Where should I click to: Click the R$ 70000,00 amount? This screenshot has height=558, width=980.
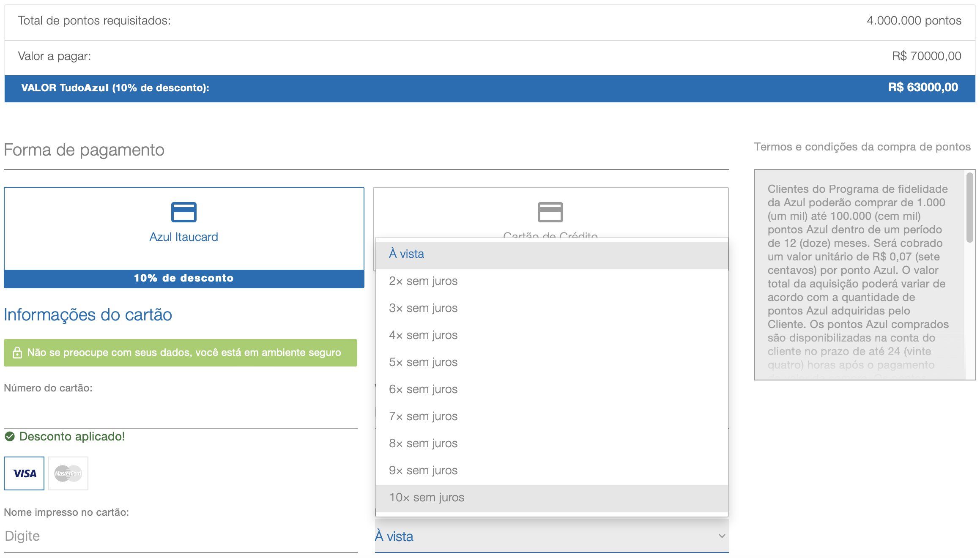927,56
